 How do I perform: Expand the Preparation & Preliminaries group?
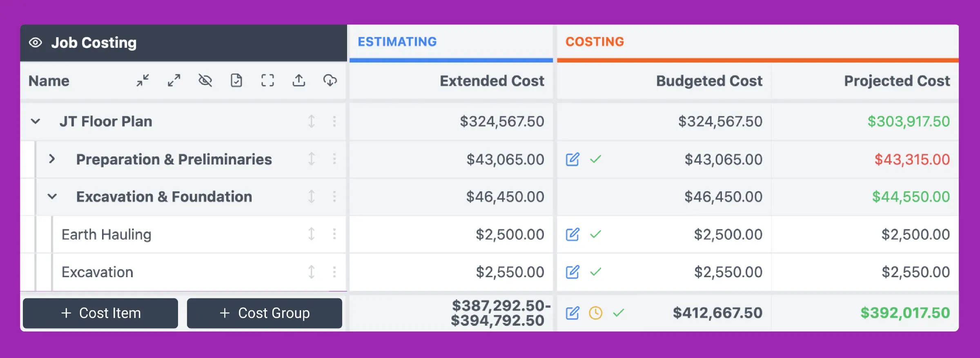[52, 159]
